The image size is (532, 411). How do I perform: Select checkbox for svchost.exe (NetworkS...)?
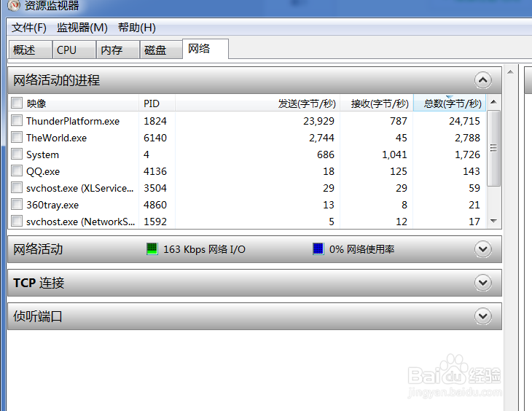click(17, 221)
